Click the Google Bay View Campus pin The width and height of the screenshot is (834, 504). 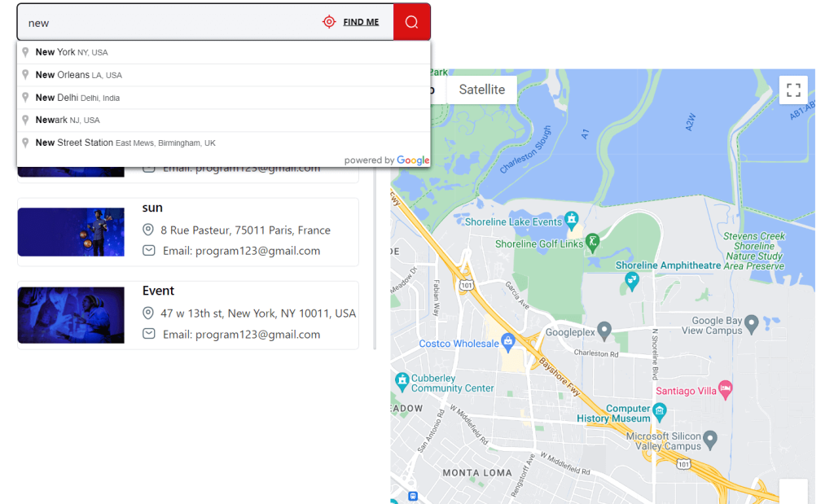click(751, 323)
